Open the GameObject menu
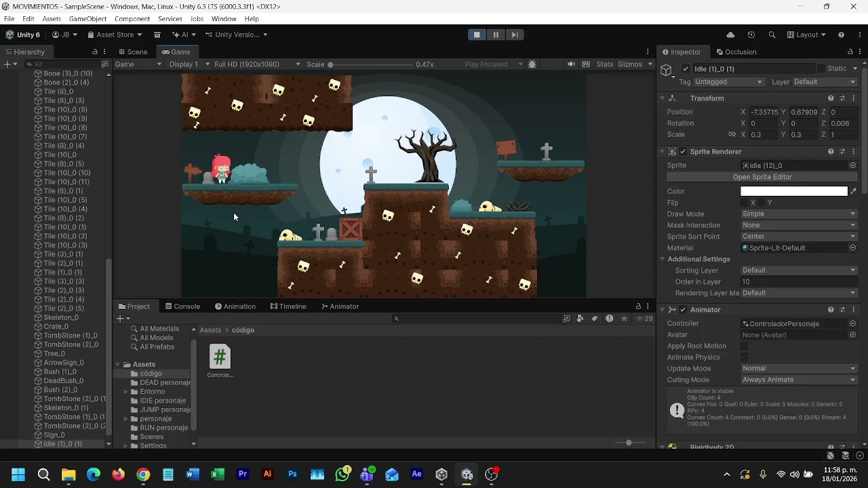868x488 pixels. point(87,19)
